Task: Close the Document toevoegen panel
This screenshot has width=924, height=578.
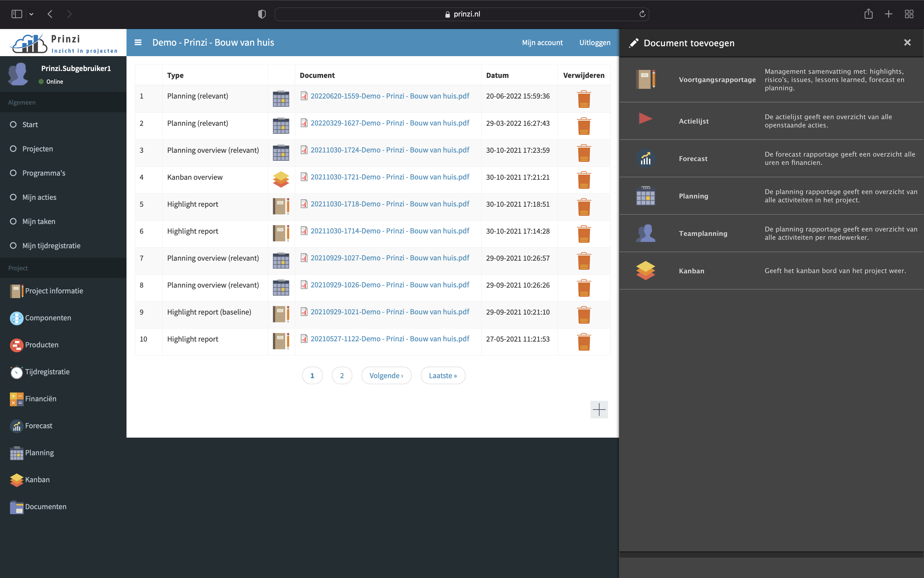Action: (x=908, y=42)
